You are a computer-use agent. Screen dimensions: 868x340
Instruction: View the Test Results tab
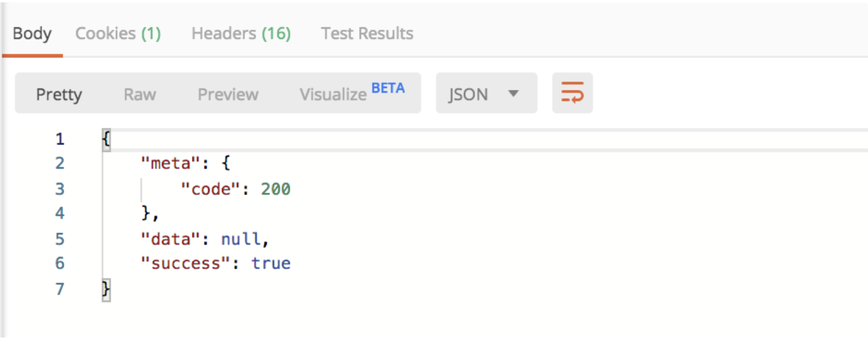[367, 34]
